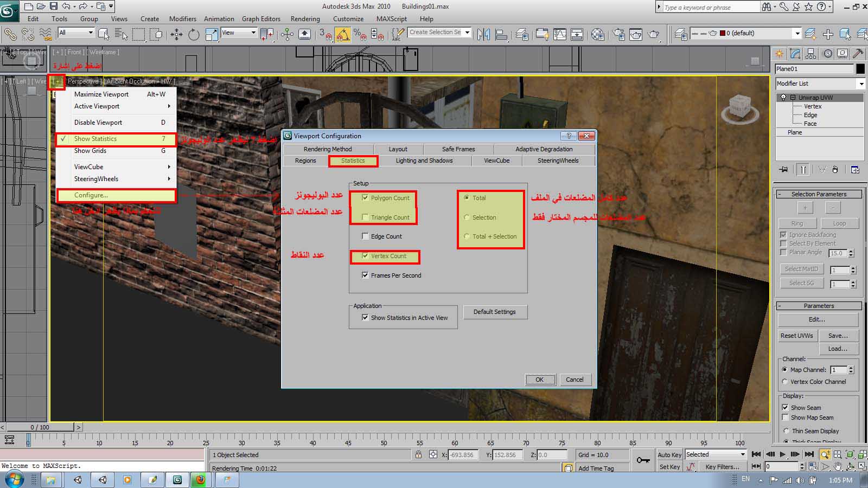
Task: Click the Default Settings button
Action: click(495, 312)
